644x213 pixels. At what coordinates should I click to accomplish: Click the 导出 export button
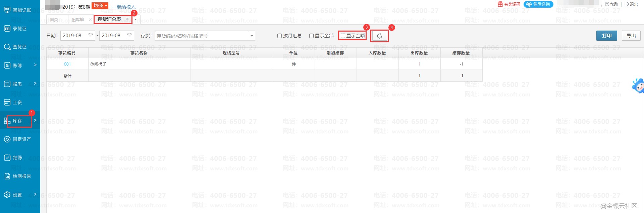631,36
